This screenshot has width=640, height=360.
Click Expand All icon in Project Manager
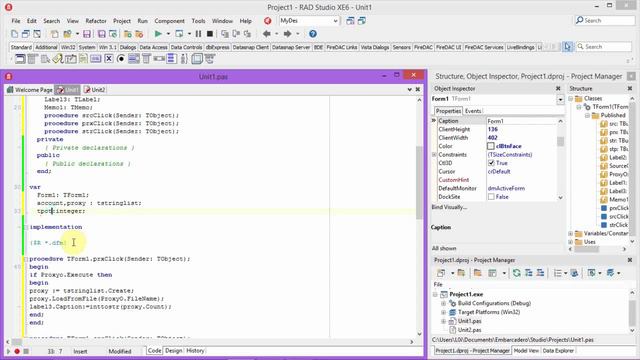tap(529, 273)
